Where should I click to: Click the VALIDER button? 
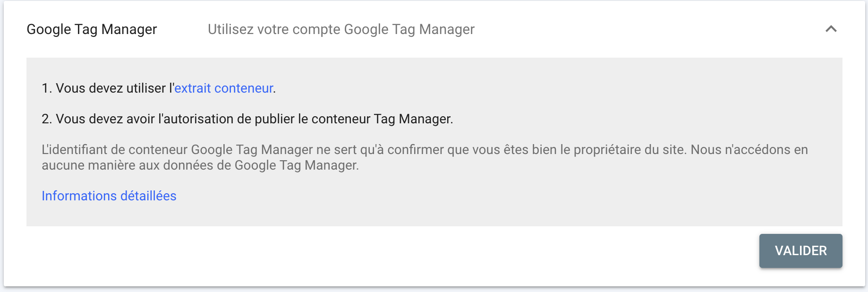click(x=800, y=251)
